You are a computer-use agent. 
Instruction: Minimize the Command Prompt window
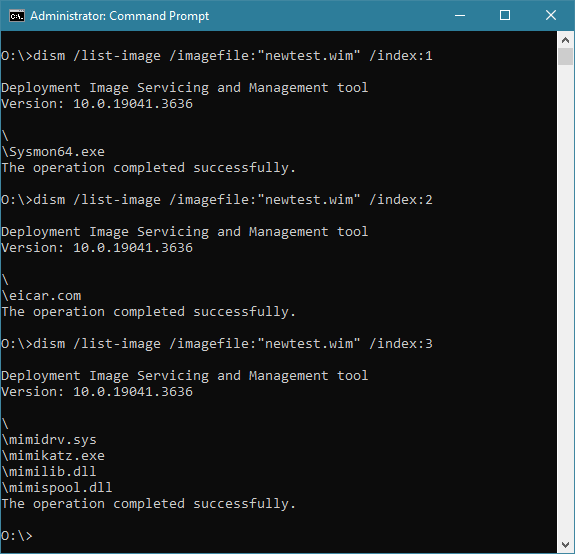tap(460, 15)
